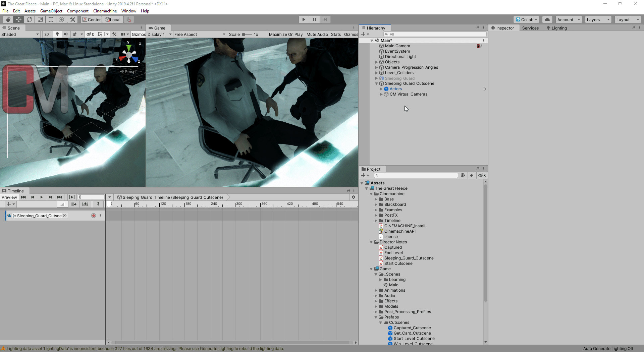
Task: Open the GameObject menu
Action: coord(51,11)
